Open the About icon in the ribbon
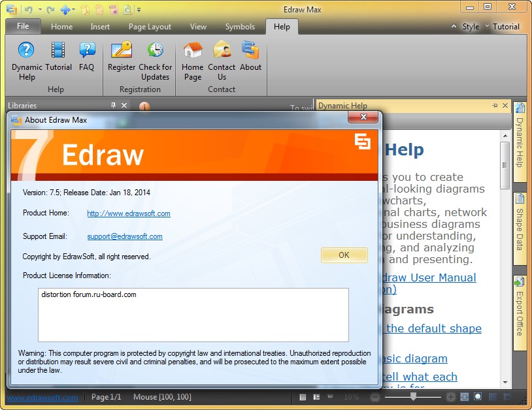Screen dimensions: 532x410 coord(250,56)
